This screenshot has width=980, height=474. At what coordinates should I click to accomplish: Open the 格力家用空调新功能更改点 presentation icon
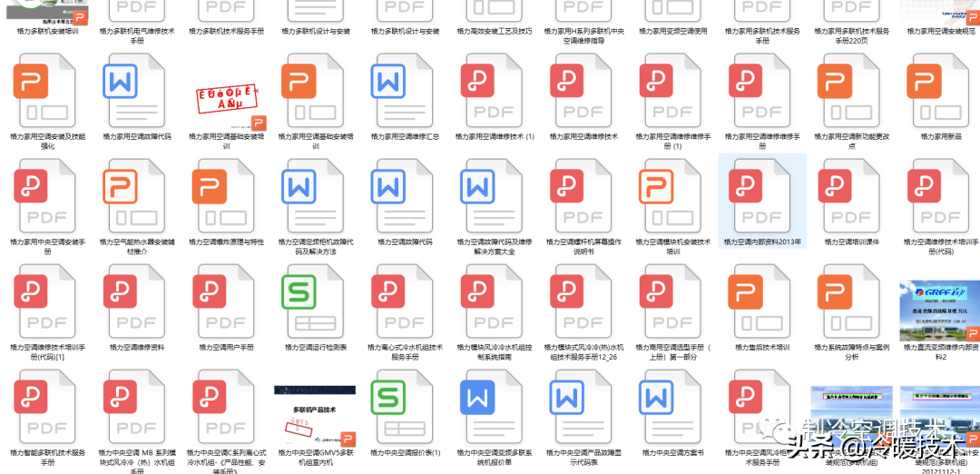coord(848,91)
